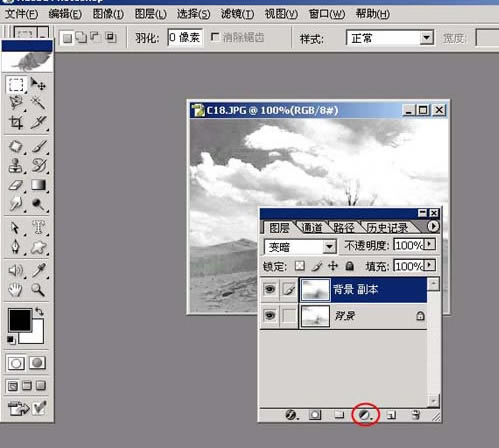Viewport: 499px width, 448px height.
Task: Switch to the 历史记录 tab
Action: coord(387,228)
